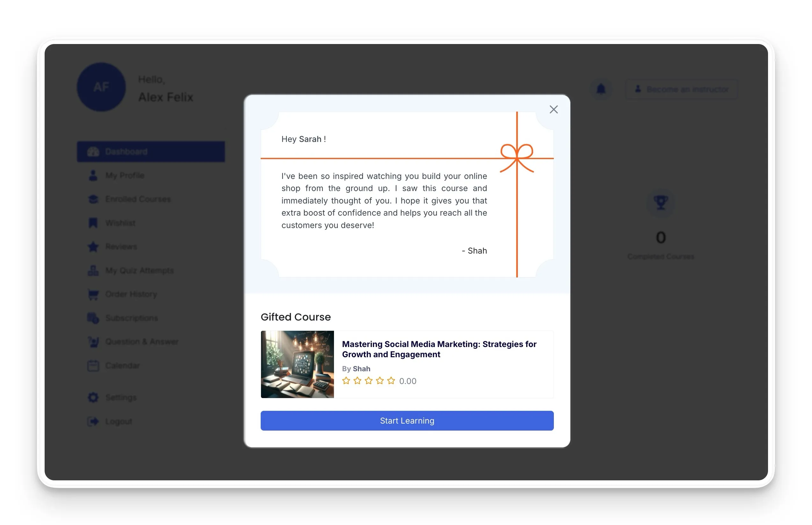
Task: Click the AF profile avatar
Action: click(101, 87)
